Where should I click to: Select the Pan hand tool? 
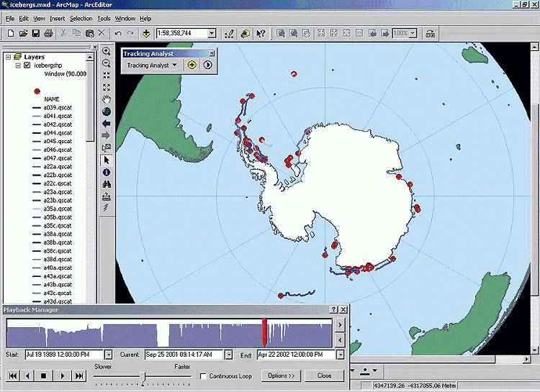click(x=107, y=100)
